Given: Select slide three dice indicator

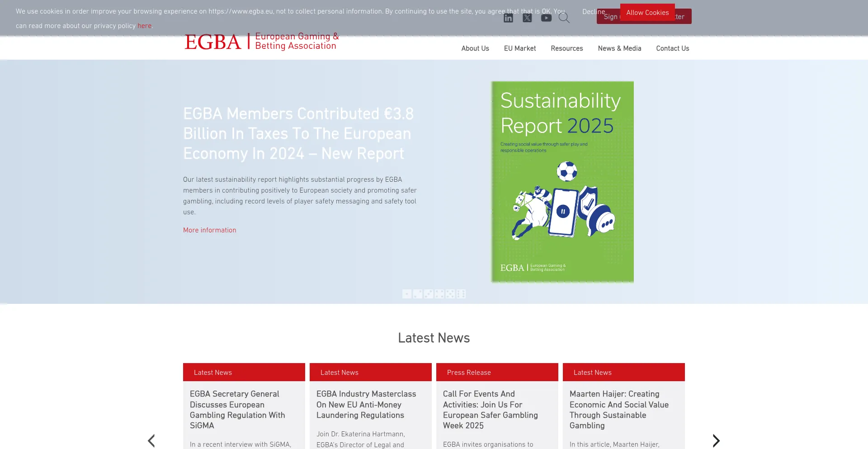Looking at the screenshot, I should pyautogui.click(x=429, y=294).
